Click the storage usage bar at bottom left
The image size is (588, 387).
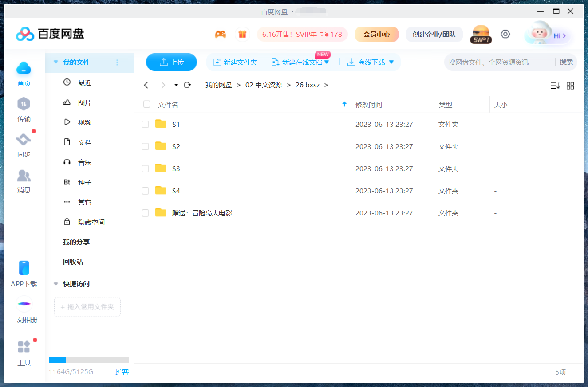point(89,360)
